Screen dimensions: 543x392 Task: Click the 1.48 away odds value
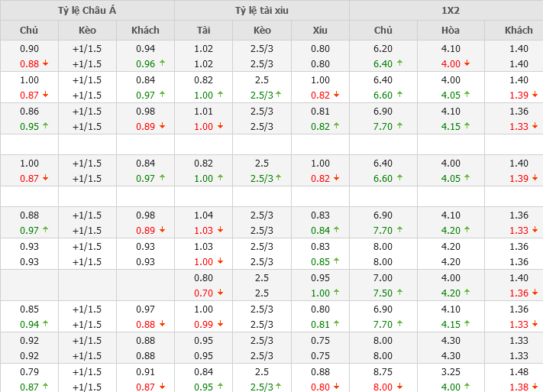[519, 372]
